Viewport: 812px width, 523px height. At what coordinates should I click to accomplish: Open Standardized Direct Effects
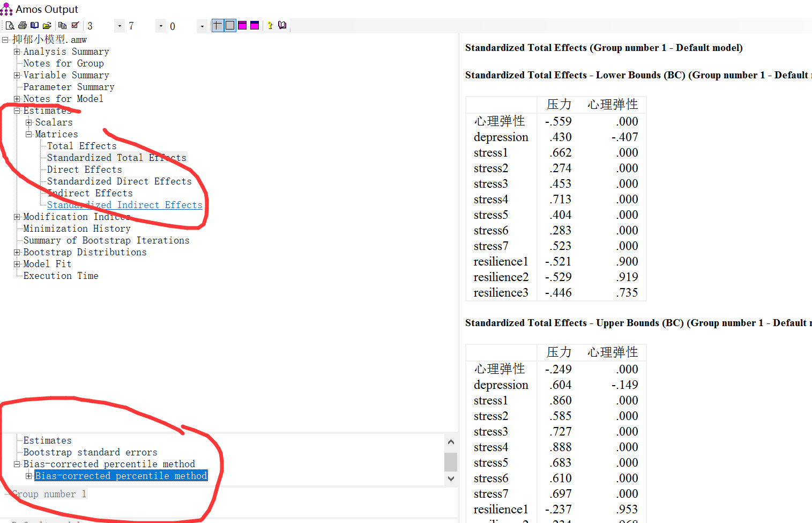tap(119, 181)
